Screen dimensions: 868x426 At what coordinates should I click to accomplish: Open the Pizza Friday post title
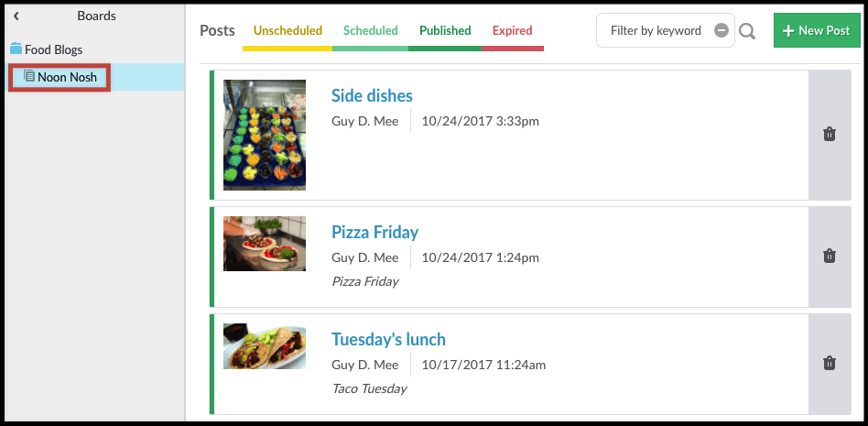pyautogui.click(x=374, y=232)
